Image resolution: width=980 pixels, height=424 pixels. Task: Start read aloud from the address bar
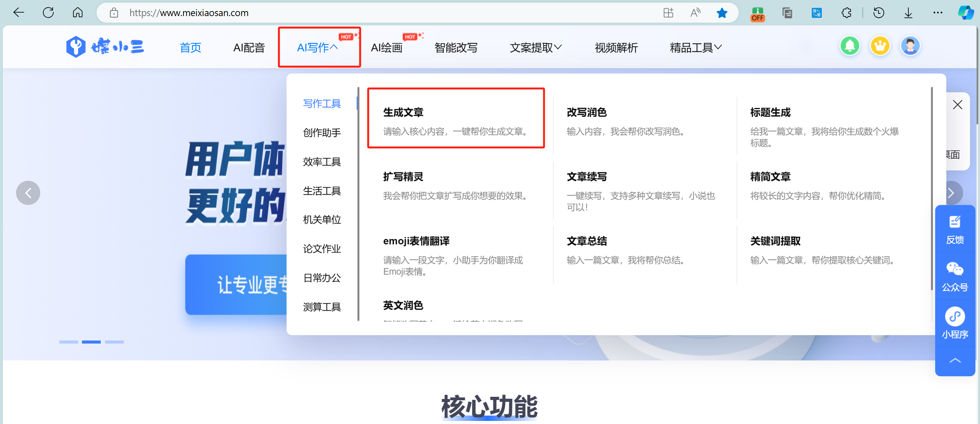695,13
